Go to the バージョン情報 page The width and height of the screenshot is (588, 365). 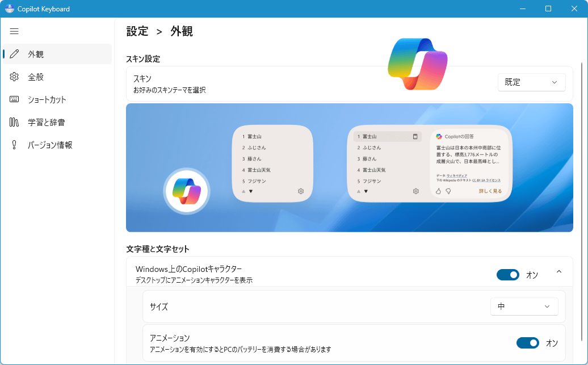[x=50, y=145]
